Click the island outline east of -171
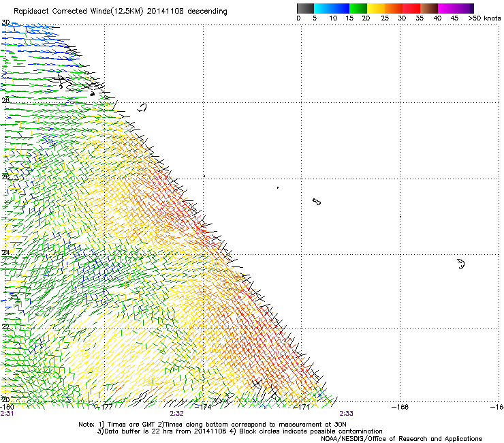504x443 pixels. tap(316, 202)
